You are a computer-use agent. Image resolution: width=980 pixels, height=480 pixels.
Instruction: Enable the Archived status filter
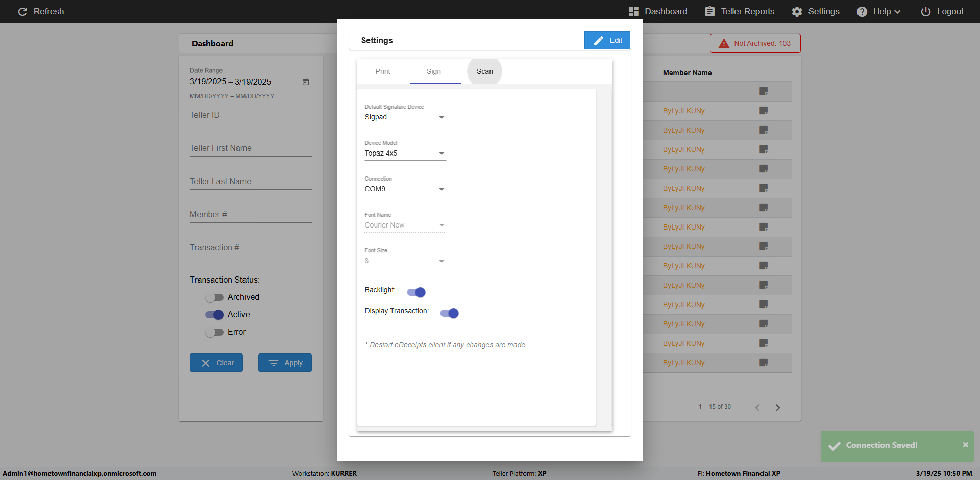pyautogui.click(x=214, y=297)
